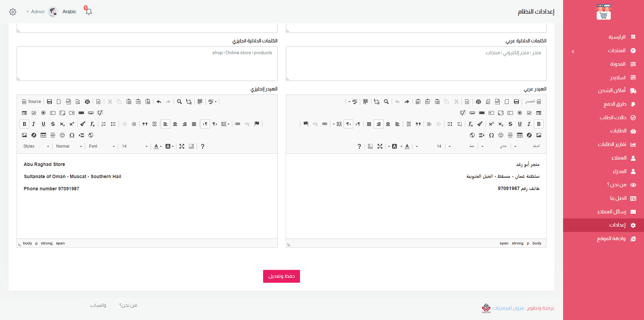The width and height of the screenshot is (644, 320).
Task: Open text color picker in English editor
Action: pos(157,146)
